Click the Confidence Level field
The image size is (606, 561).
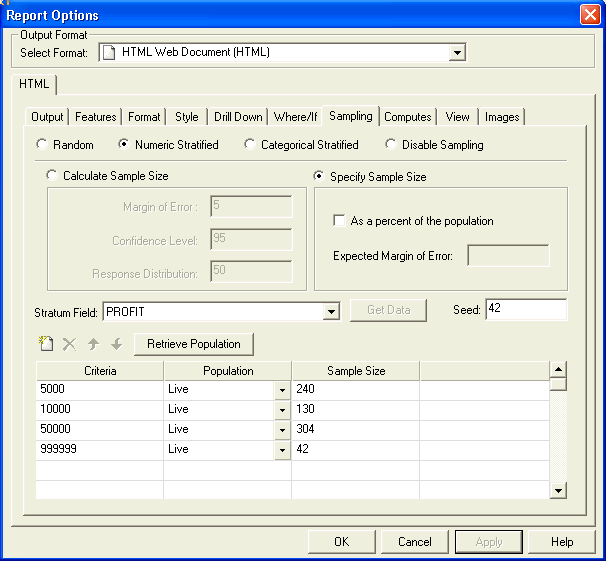coord(251,239)
